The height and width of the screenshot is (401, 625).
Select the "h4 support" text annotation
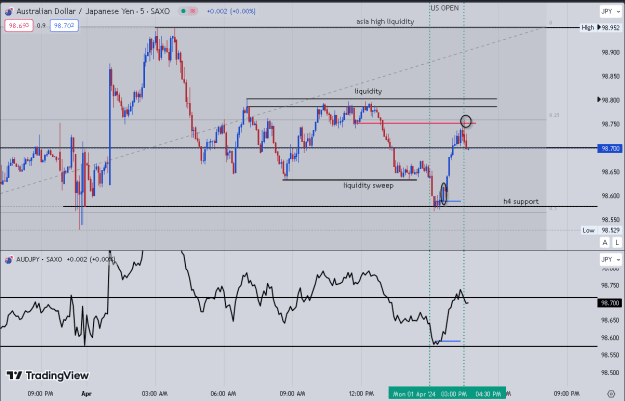(521, 202)
